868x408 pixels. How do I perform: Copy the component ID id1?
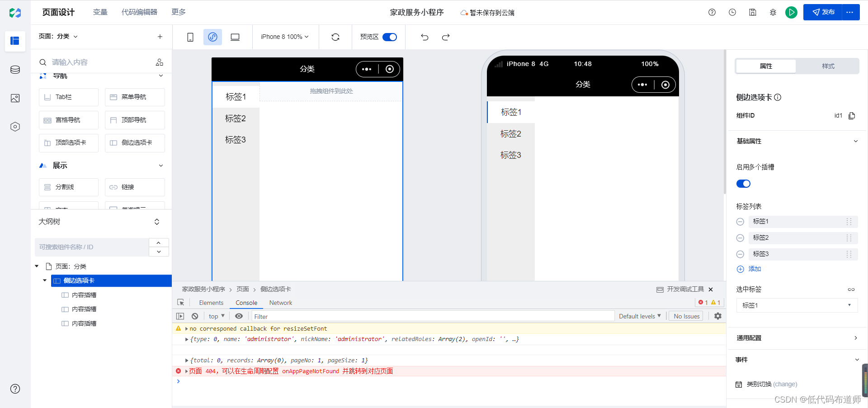[852, 116]
